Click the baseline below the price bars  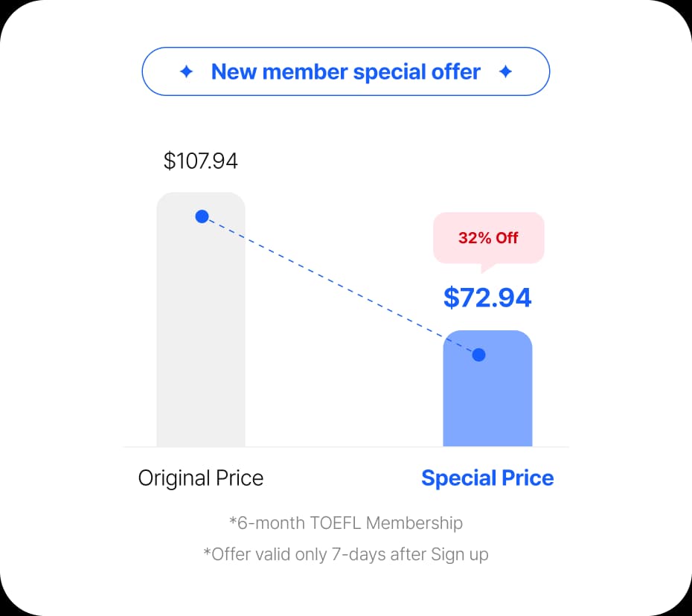tap(345, 447)
